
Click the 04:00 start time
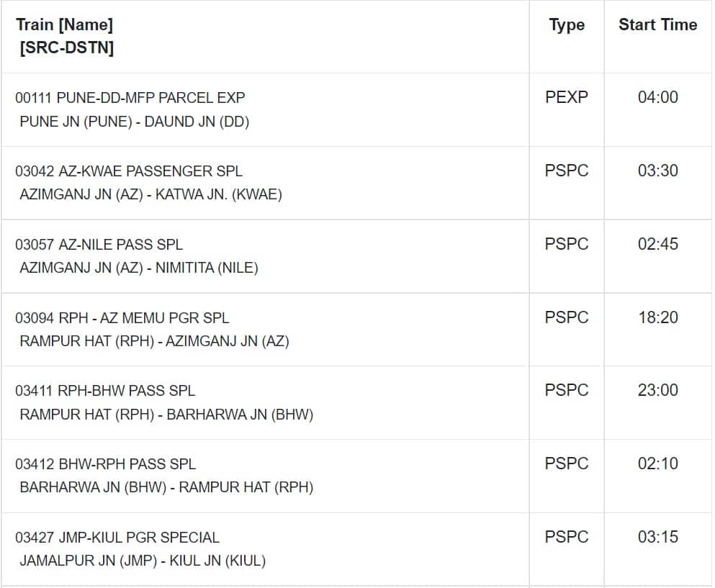point(657,97)
